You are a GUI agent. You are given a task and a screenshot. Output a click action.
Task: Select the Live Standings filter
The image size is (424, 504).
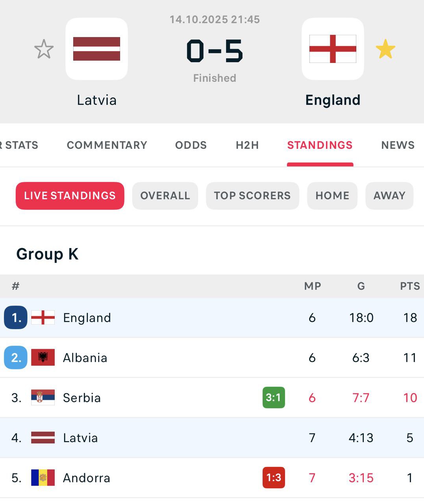click(70, 196)
